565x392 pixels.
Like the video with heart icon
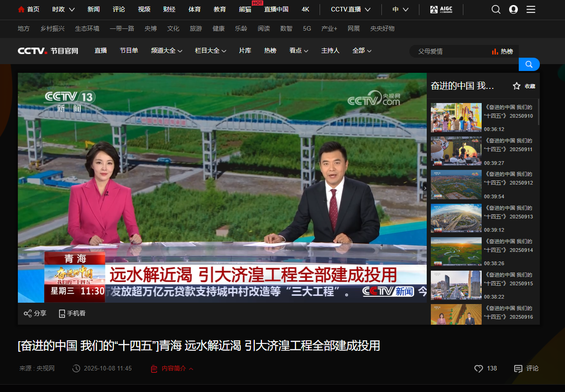tap(478, 369)
